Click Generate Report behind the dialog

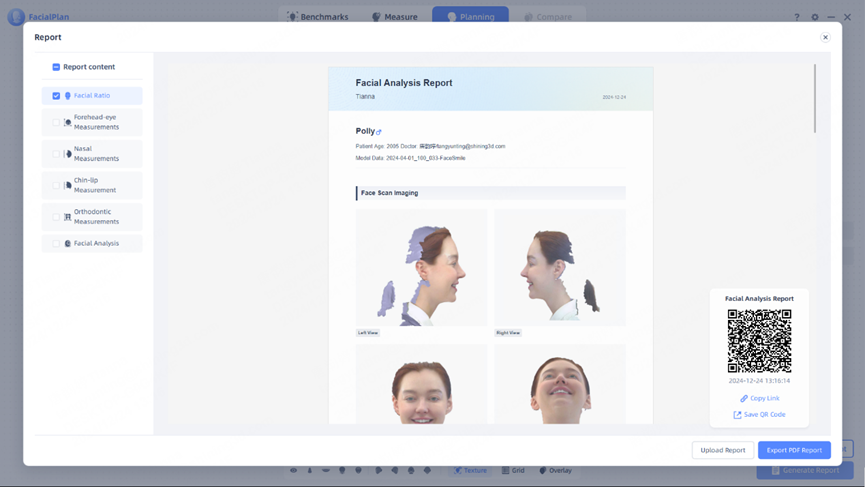(805, 470)
